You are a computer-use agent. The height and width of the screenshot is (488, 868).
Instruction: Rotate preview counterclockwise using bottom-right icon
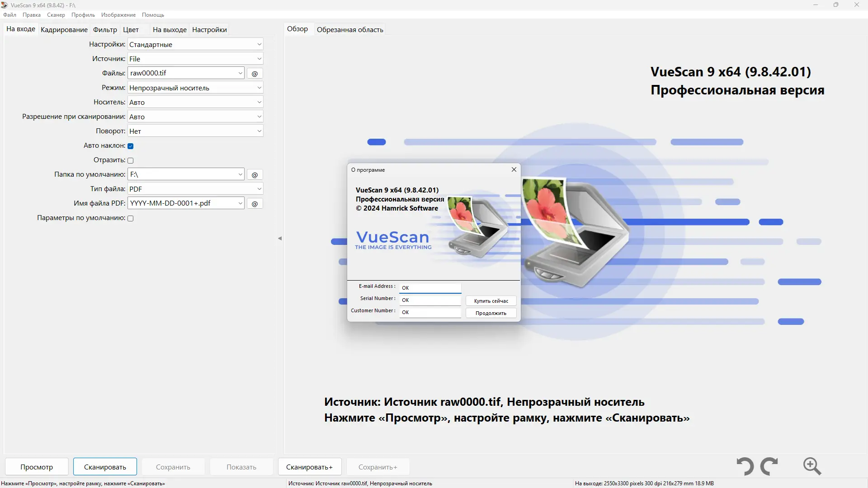tap(744, 466)
